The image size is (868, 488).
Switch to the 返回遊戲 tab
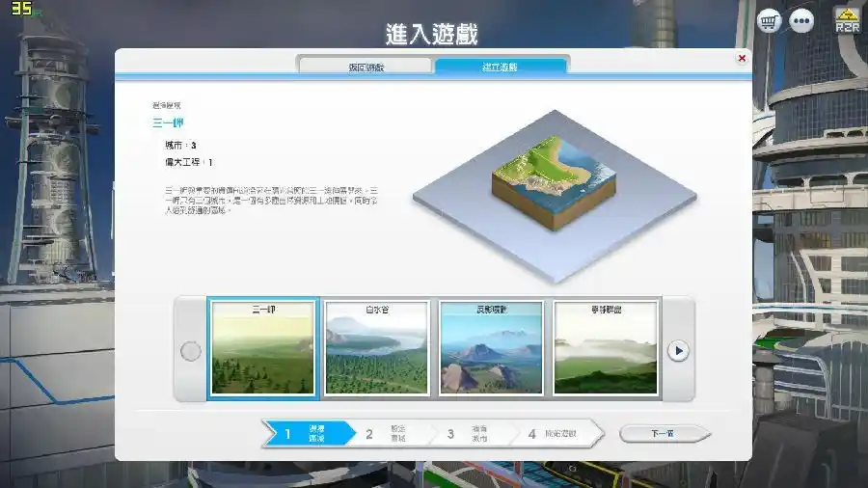click(366, 67)
